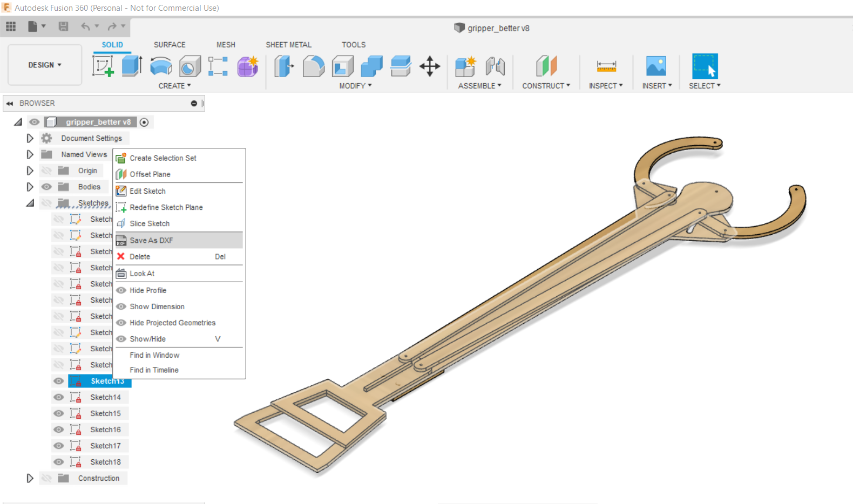Open the DESIGN workspace dropdown
Image resolution: width=853 pixels, height=504 pixels.
tap(45, 65)
